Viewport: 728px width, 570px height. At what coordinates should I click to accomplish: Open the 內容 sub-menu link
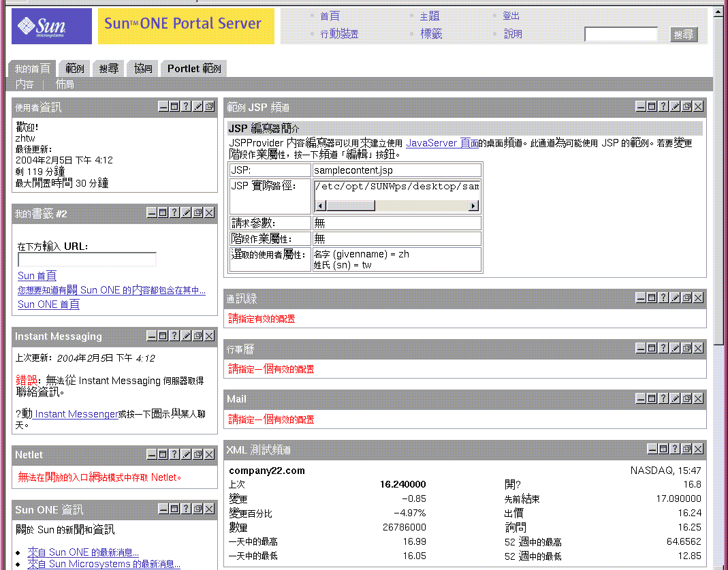point(25,84)
